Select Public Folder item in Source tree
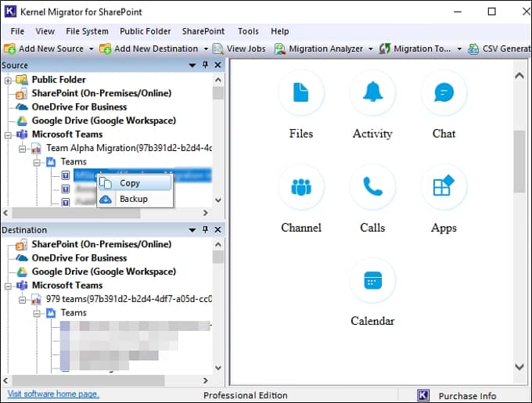 (x=59, y=79)
